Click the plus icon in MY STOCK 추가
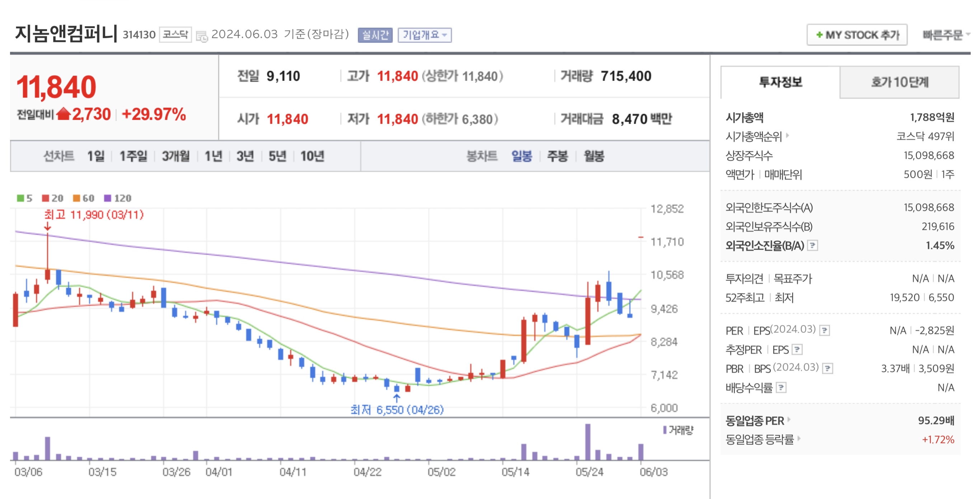The height and width of the screenshot is (499, 980). pos(819,35)
